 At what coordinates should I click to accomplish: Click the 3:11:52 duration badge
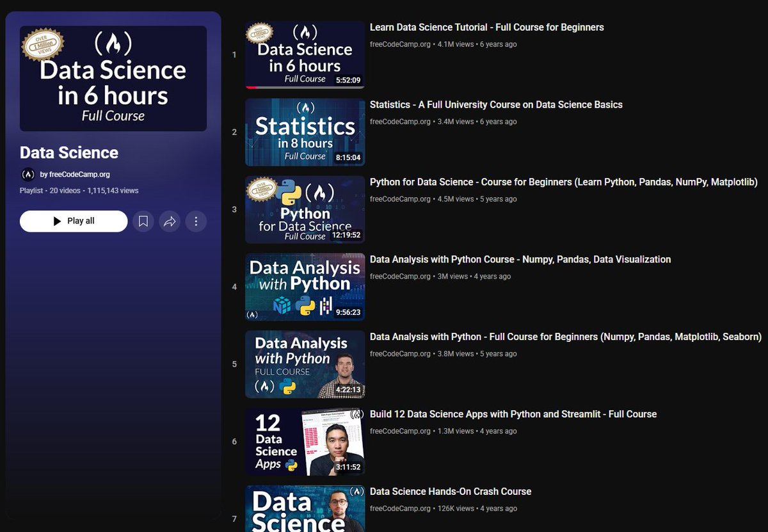348,467
